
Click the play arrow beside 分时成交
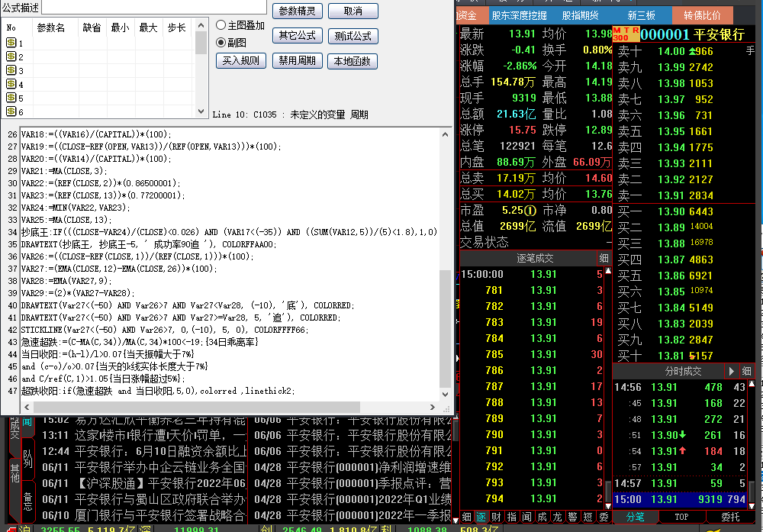[732, 372]
